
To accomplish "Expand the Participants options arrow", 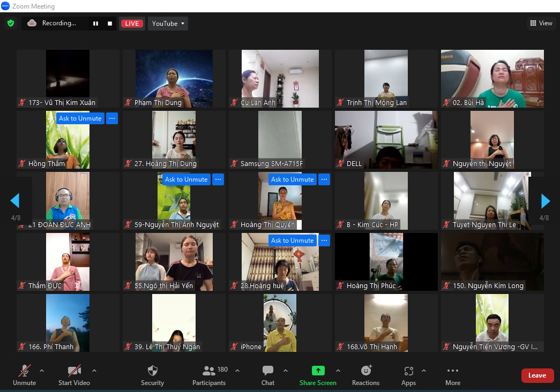I will pyautogui.click(x=237, y=371).
